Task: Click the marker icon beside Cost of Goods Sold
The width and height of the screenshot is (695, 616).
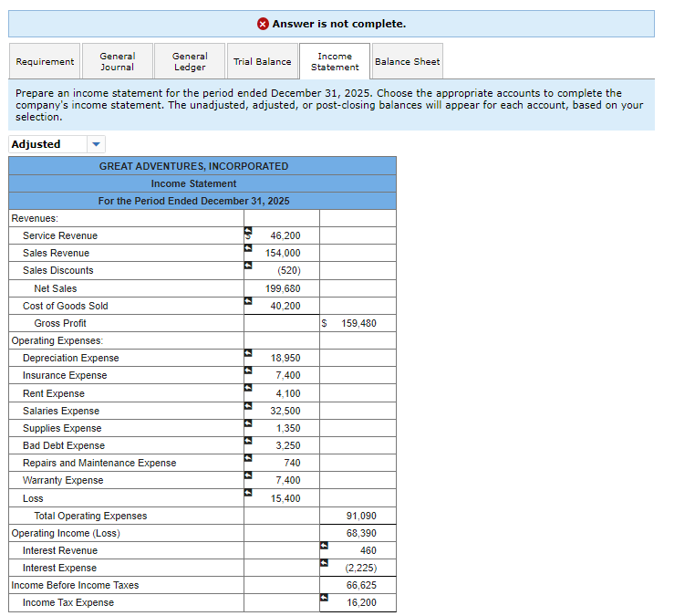Action: point(248,300)
